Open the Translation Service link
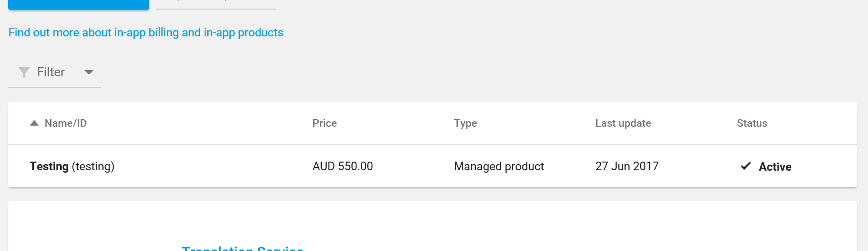 point(243,247)
